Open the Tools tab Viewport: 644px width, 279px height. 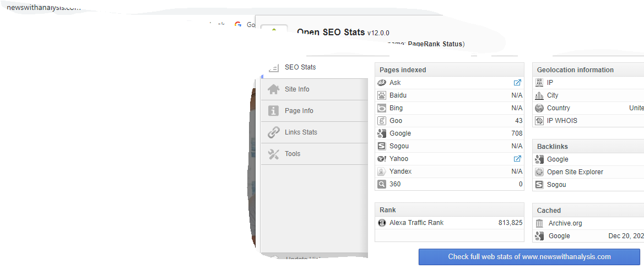[x=315, y=154]
